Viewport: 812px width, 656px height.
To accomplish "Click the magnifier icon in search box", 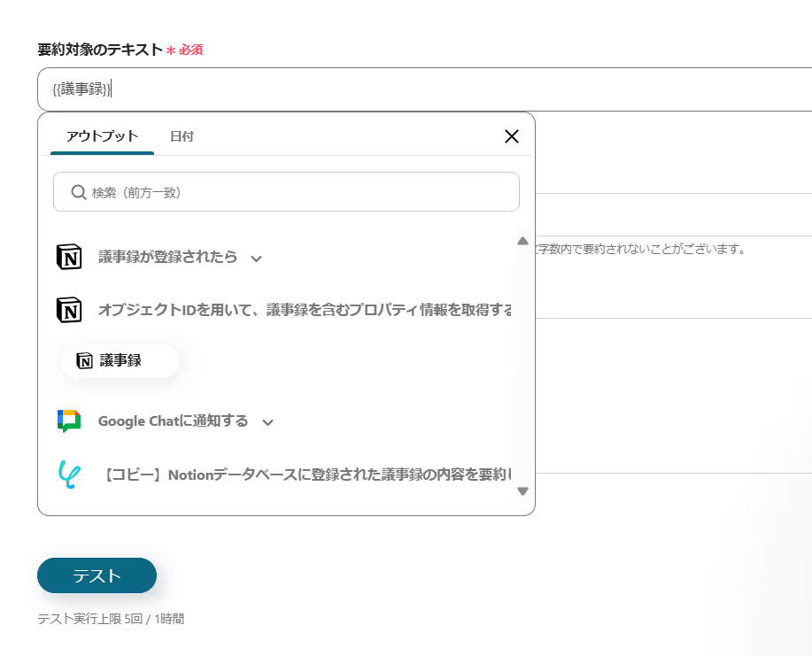I will pyautogui.click(x=79, y=192).
